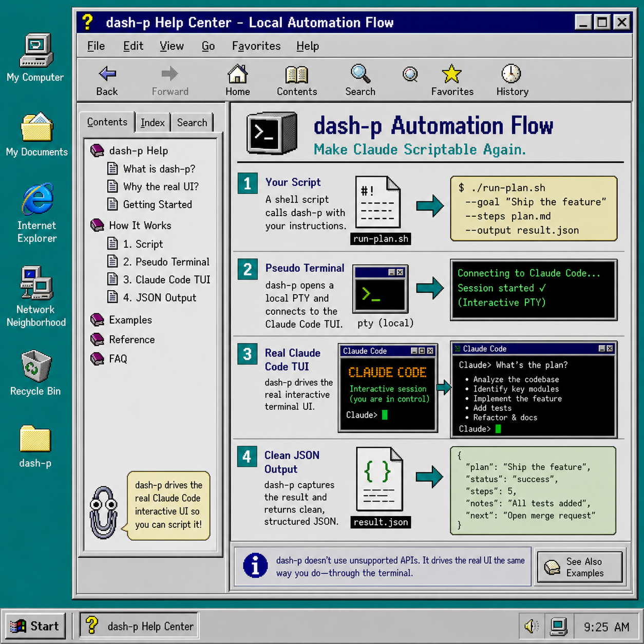
Task: Open the '1. Script' topic
Action: point(143,244)
